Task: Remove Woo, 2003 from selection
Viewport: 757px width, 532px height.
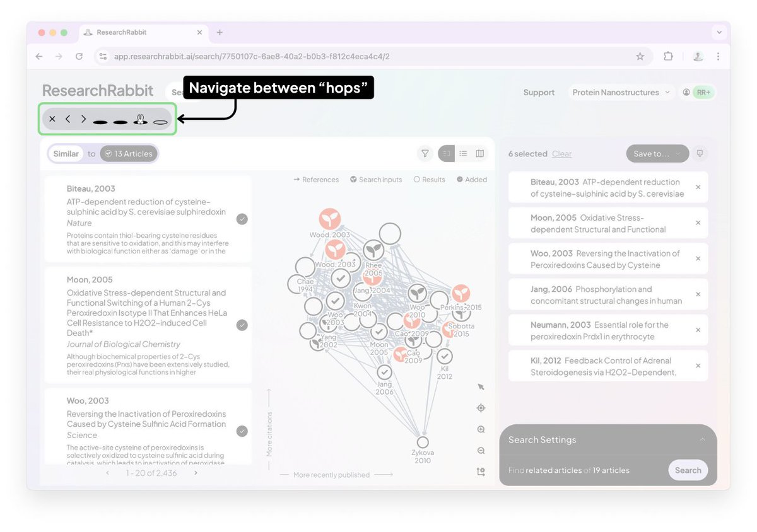Action: coord(698,259)
